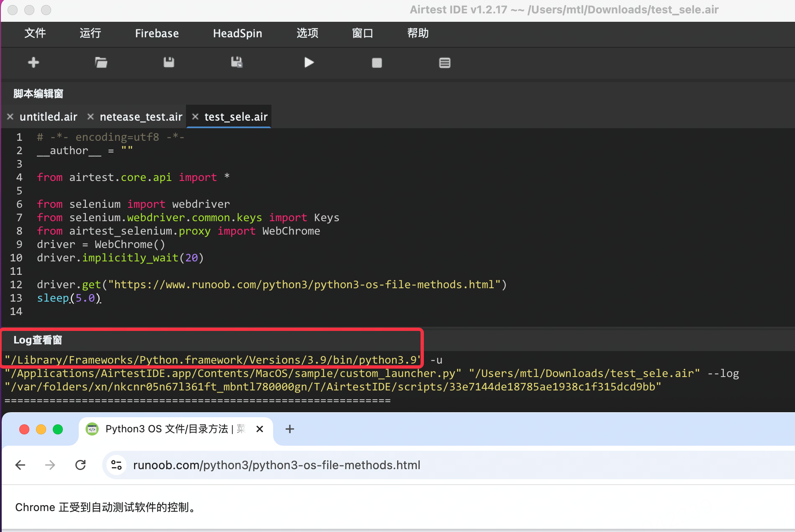Open the report view toolbar icon

click(444, 63)
